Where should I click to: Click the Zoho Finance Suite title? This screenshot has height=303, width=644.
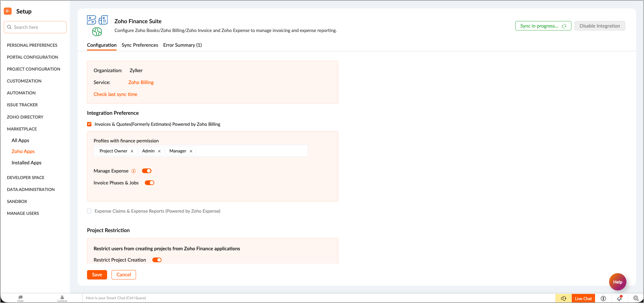(138, 21)
